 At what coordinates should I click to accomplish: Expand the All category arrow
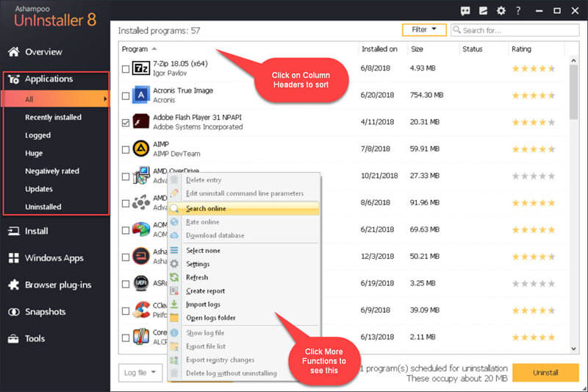(105, 99)
